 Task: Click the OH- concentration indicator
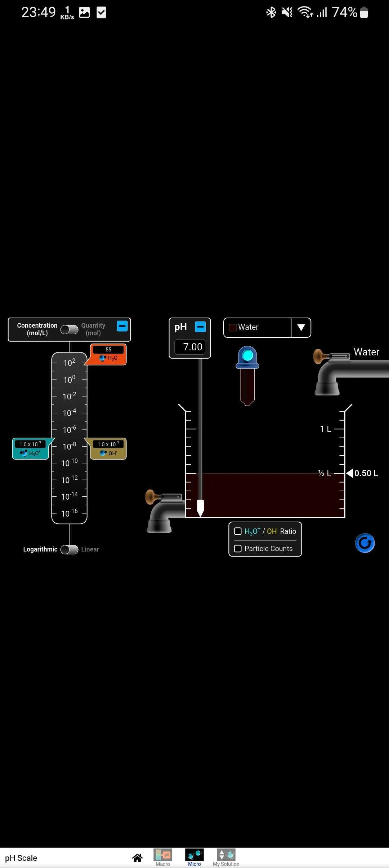coord(108,449)
